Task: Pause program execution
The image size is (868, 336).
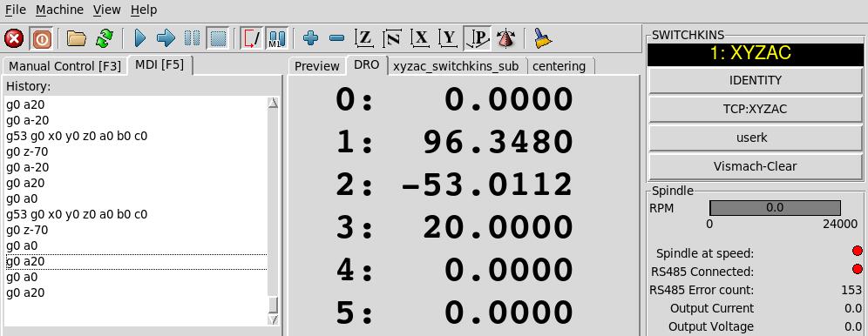Action: [192, 38]
